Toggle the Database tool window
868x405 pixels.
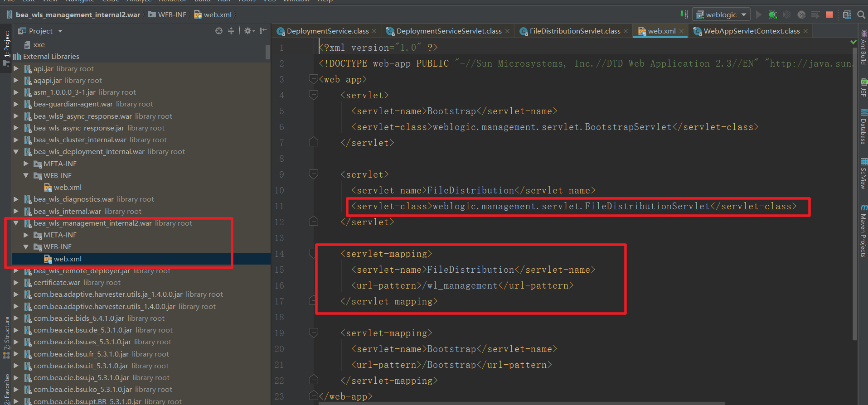pyautogui.click(x=863, y=128)
